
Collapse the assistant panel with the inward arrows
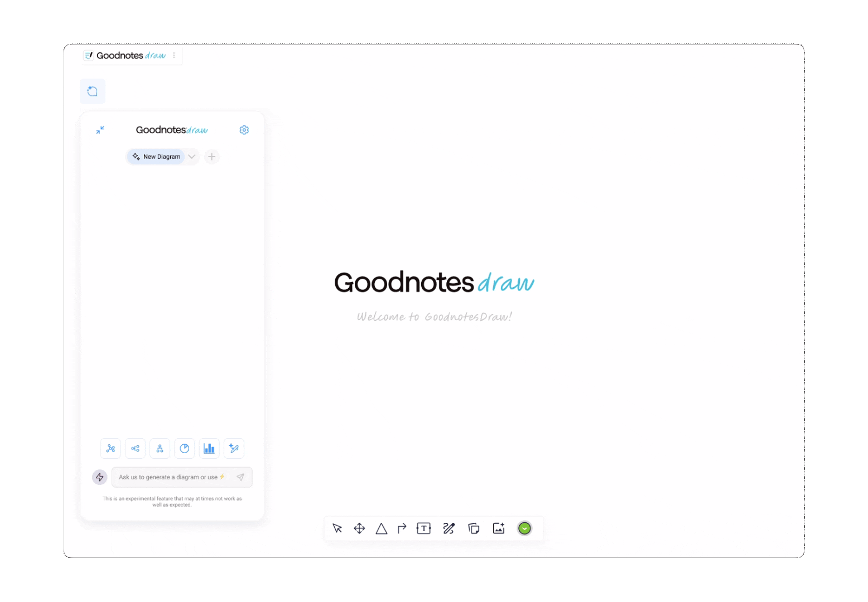[x=100, y=130]
